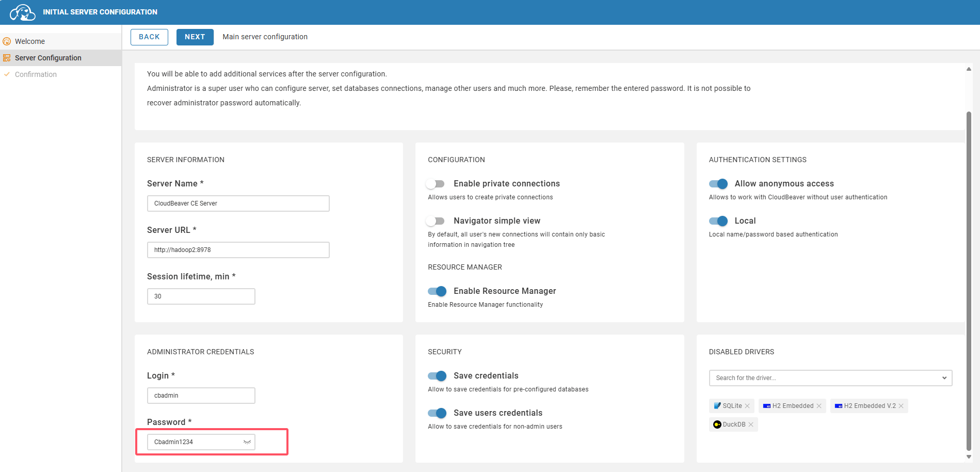Screen dimensions: 980x472
Task: Open the disabled drivers search dropdown arrow
Action: [944, 378]
